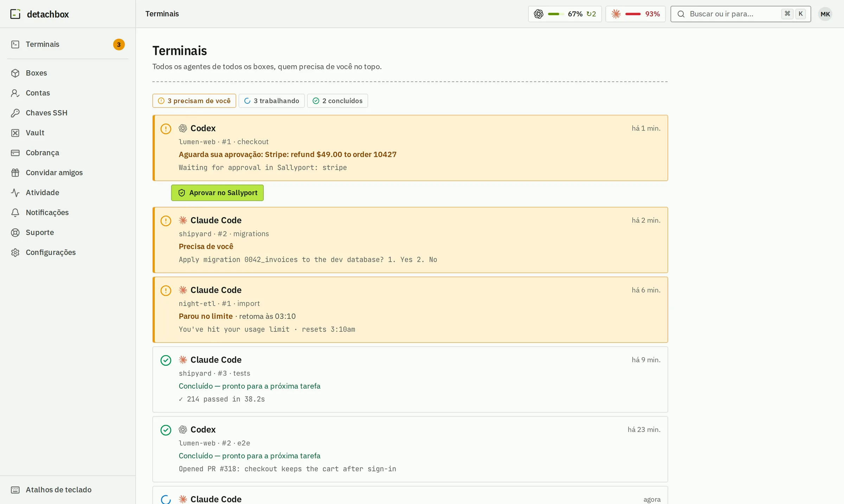Click the refresh ↻2 indicator

pos(591,14)
